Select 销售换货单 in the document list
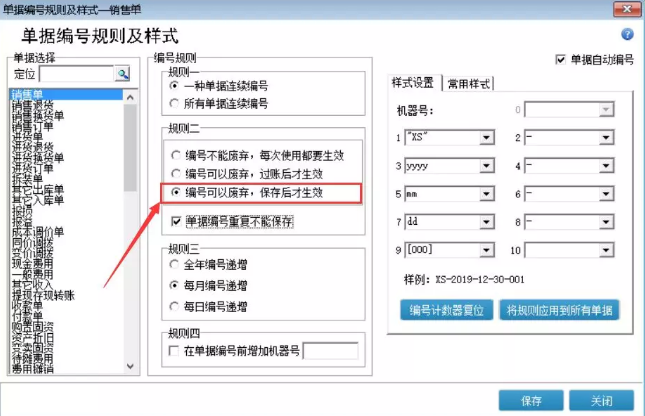Viewport: 645px width, 416px height. [x=37, y=116]
